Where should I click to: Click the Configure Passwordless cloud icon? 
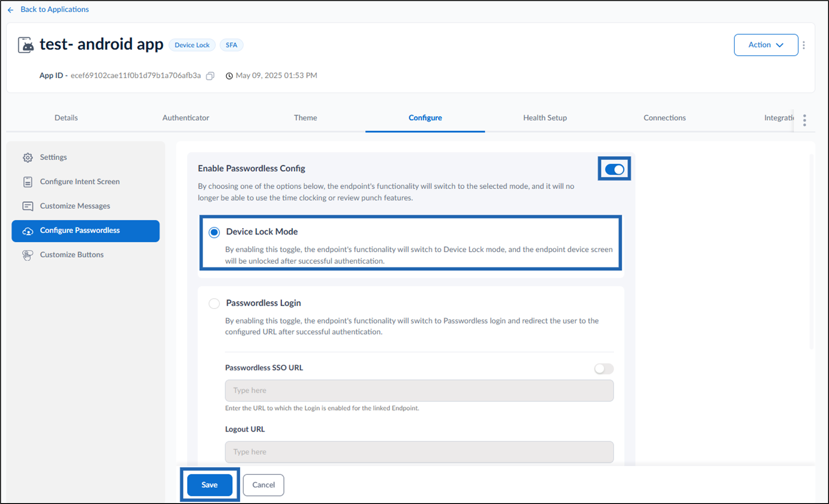coord(28,231)
